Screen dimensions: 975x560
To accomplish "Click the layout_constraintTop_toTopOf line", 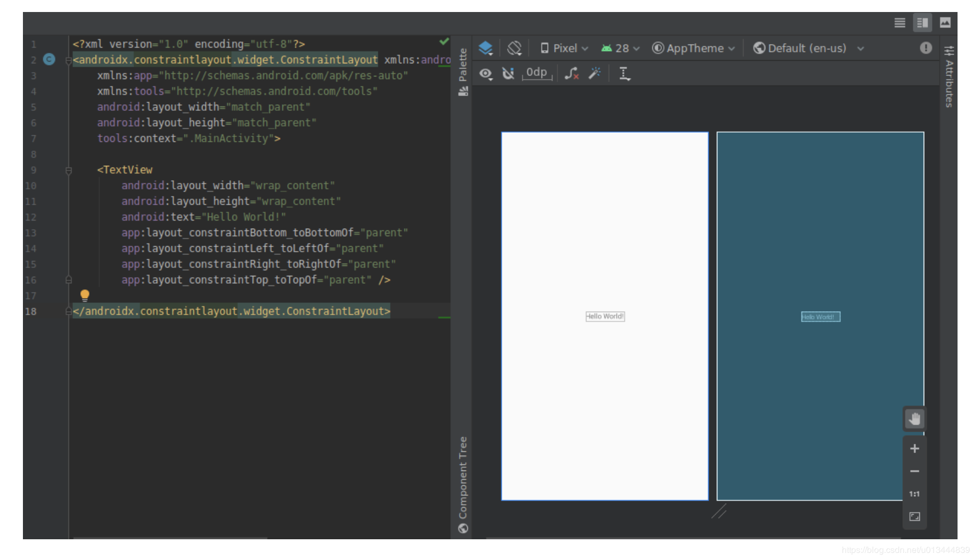I will pos(256,280).
